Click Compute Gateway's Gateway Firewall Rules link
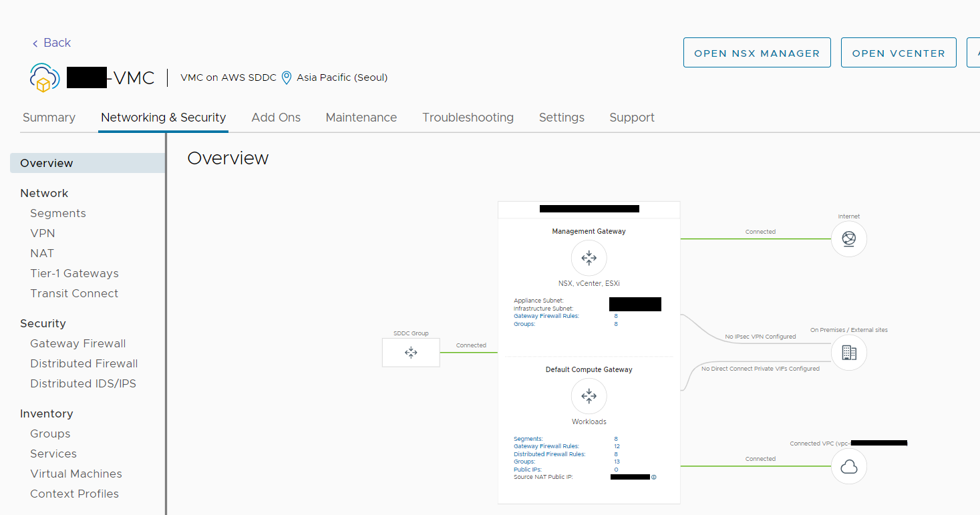 (546, 446)
